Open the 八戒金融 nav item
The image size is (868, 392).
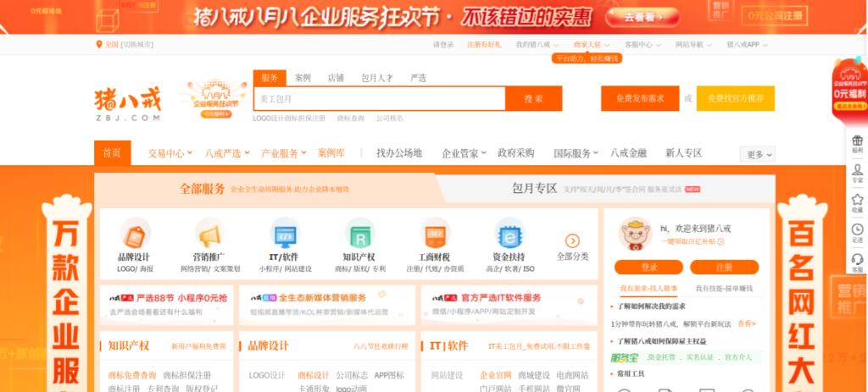point(628,153)
